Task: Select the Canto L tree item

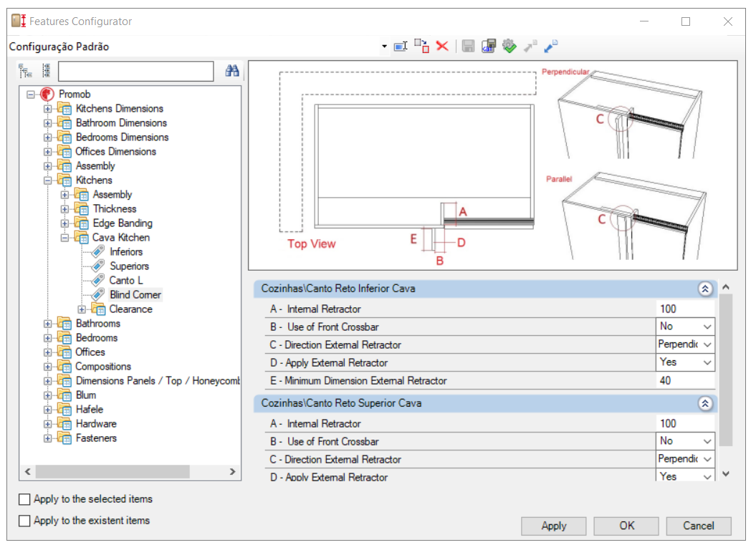Action: pos(126,280)
